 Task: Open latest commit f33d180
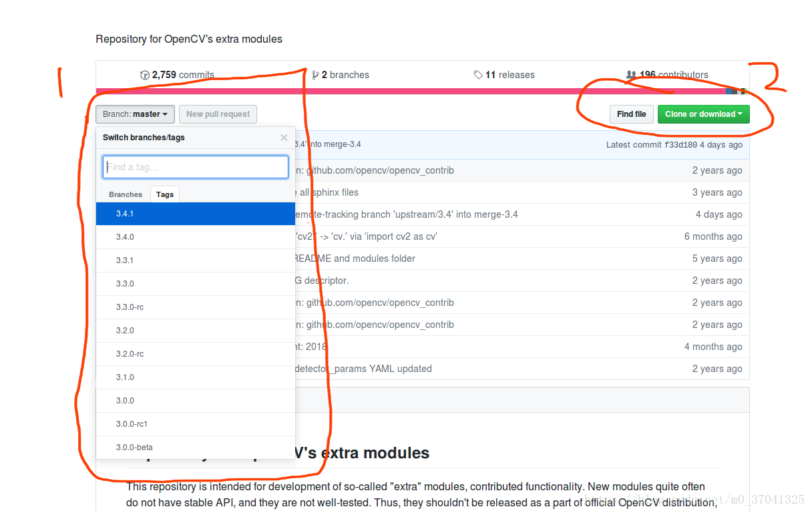[x=680, y=145]
